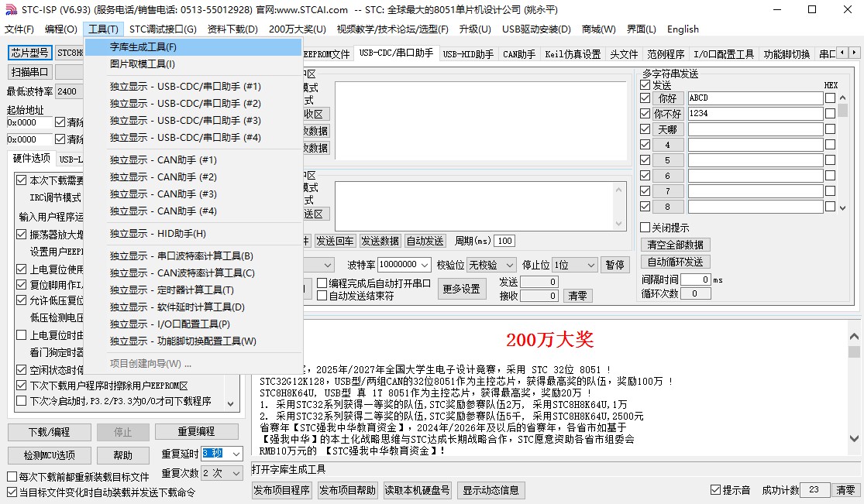Open the STC调试接口(G) menu
Viewport: 864px width, 504px height.
pos(163,29)
